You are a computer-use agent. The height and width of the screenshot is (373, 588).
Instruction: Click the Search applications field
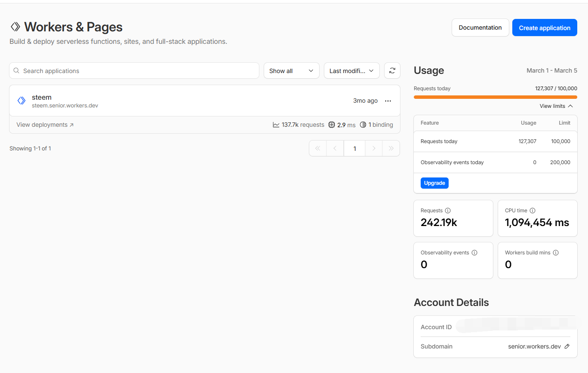click(x=134, y=71)
